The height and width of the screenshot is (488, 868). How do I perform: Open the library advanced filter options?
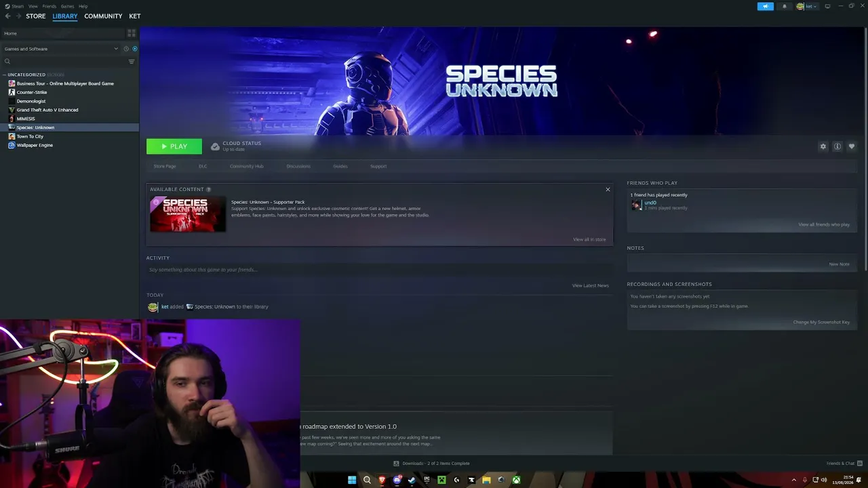132,62
